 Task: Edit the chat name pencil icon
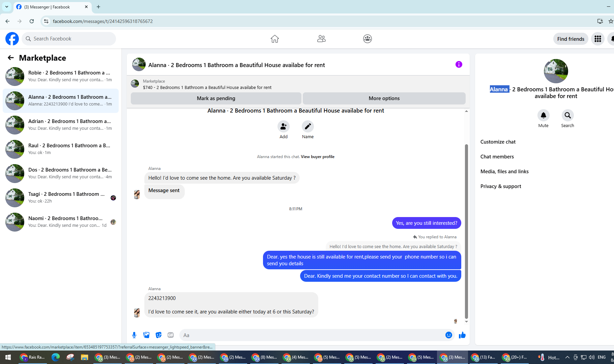coord(308,126)
